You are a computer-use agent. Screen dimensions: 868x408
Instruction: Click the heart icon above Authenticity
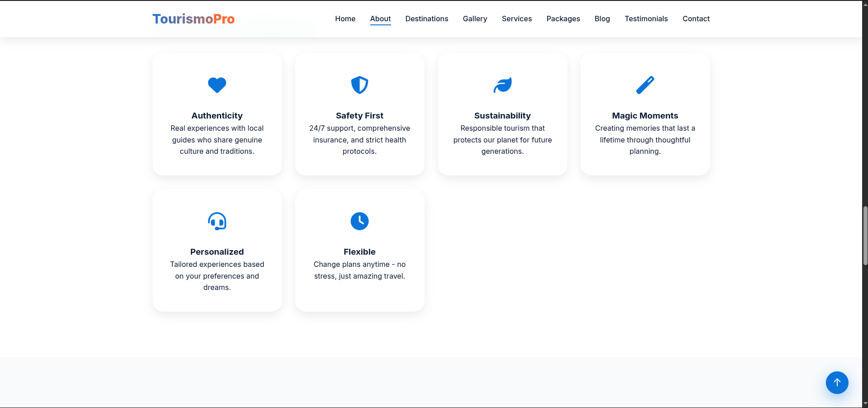pyautogui.click(x=217, y=85)
